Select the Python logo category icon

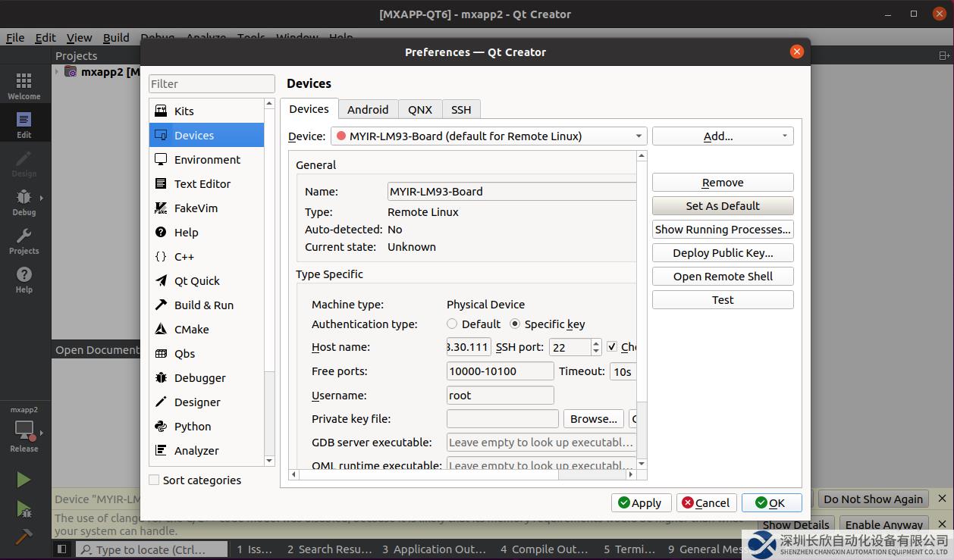(161, 426)
